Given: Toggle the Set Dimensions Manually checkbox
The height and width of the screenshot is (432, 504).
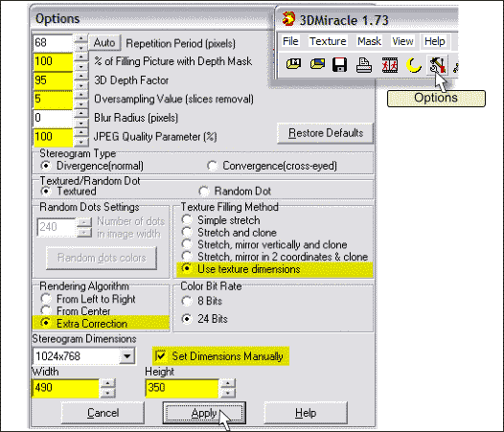Looking at the screenshot, I should coord(160,355).
